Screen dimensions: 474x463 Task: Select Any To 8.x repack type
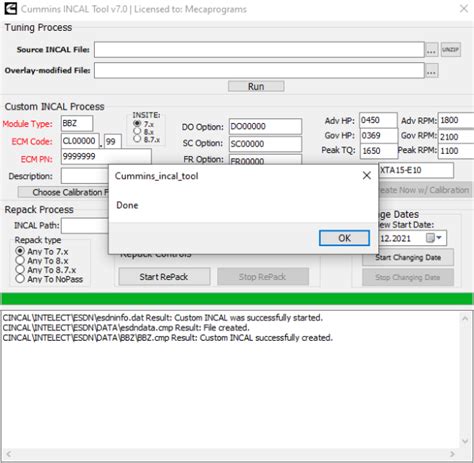[20, 260]
